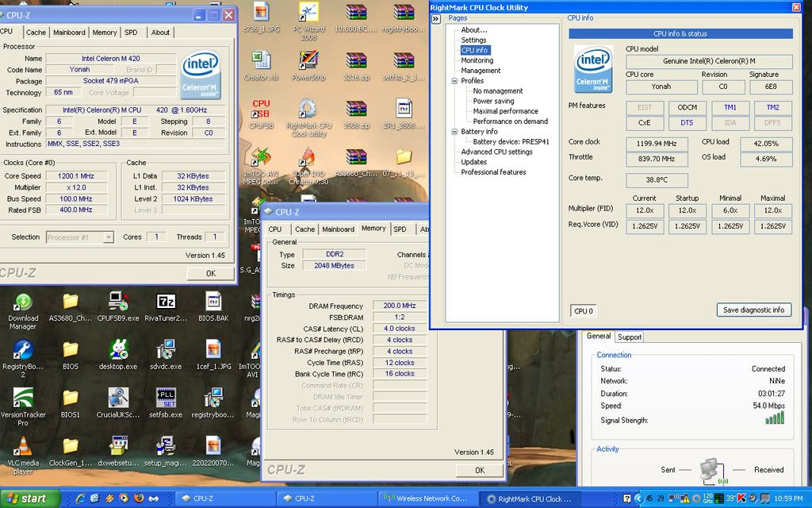The height and width of the screenshot is (508, 812).
Task: Select the BIOS.BAK file icon
Action: tap(213, 307)
